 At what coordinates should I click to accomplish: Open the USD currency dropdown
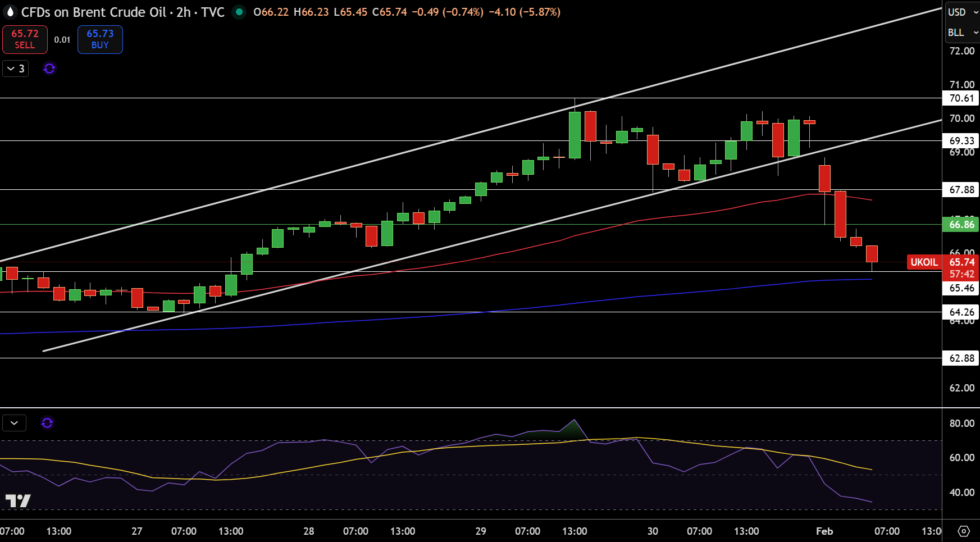pos(961,12)
